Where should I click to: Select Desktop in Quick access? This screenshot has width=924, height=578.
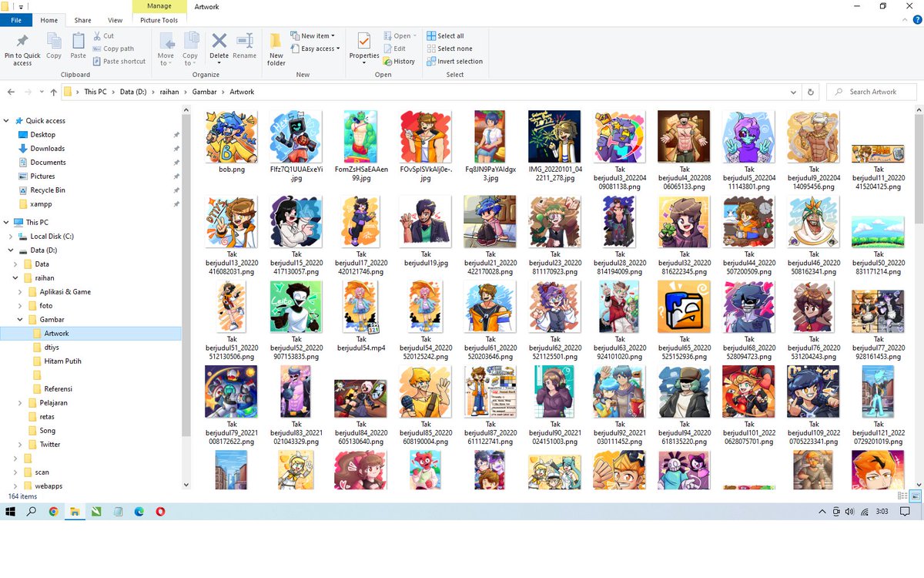pyautogui.click(x=42, y=135)
